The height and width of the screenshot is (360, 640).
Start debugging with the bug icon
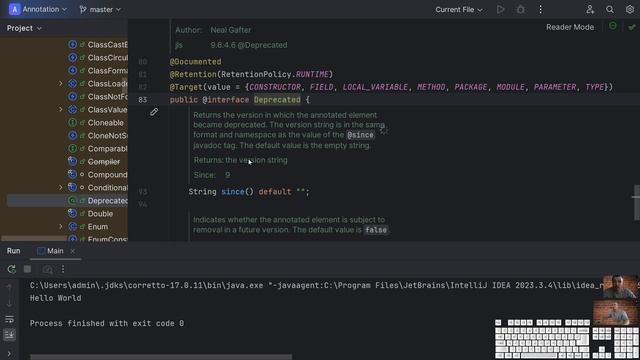[x=520, y=9]
